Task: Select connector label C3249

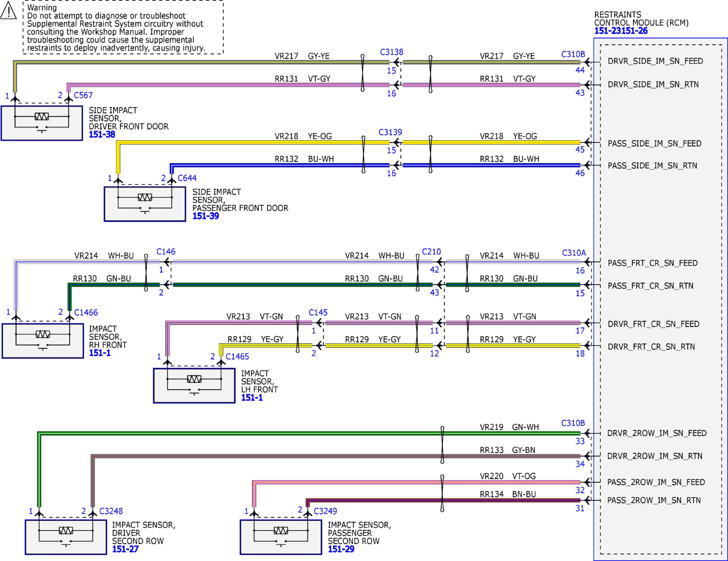Action: pos(325,511)
